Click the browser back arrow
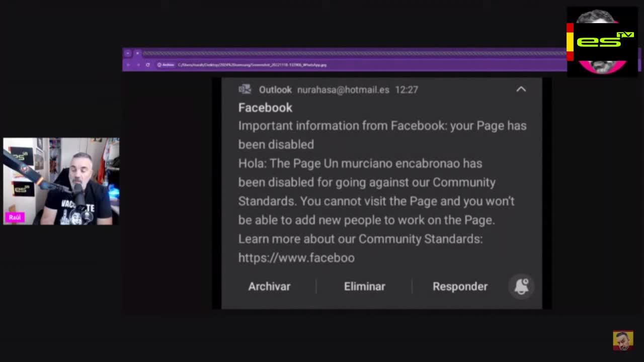This screenshot has width=644, height=362. point(128,65)
